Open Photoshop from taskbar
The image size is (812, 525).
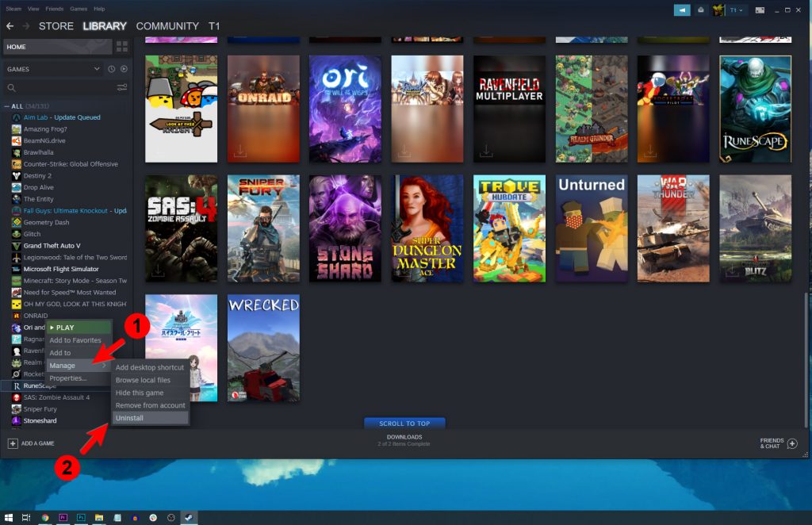coord(82,517)
